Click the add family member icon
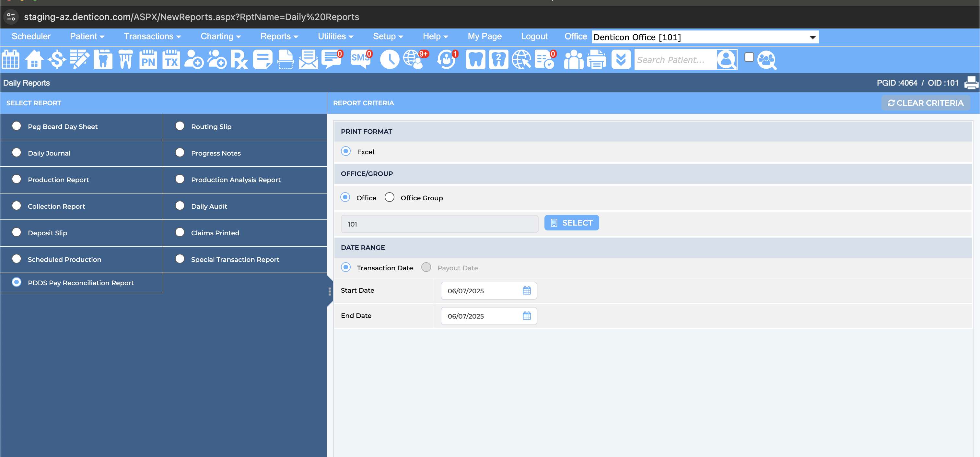Viewport: 980px width, 457px height. [x=217, y=59]
